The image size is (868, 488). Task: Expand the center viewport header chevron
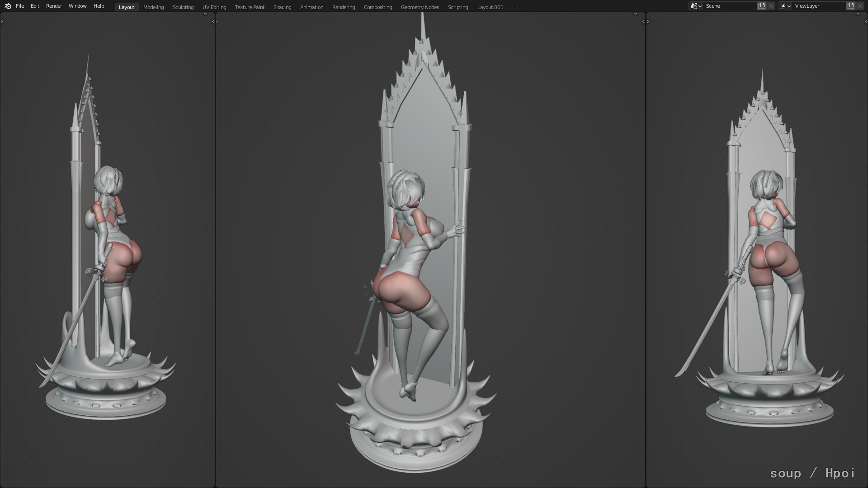636,14
